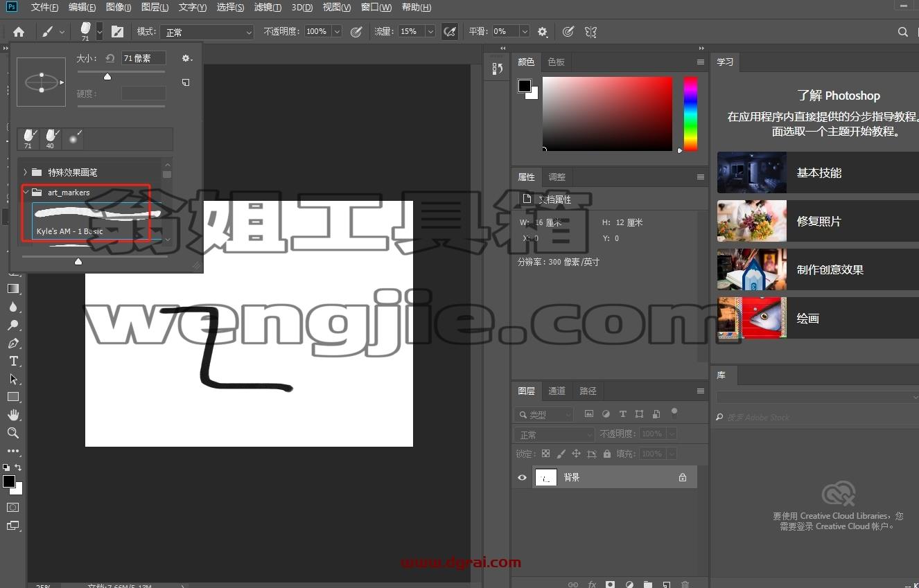The image size is (919, 588).
Task: Open the 修复照片 tutorial
Action: pos(818,221)
